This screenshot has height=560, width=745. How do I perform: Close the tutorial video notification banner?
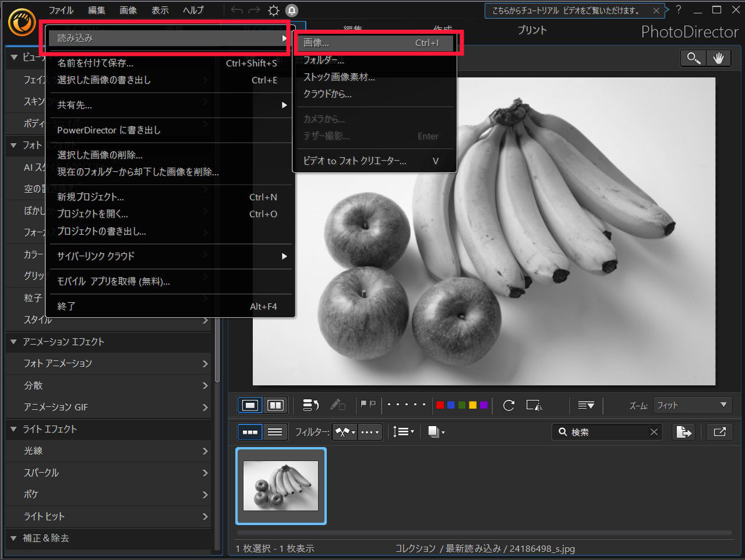656,10
